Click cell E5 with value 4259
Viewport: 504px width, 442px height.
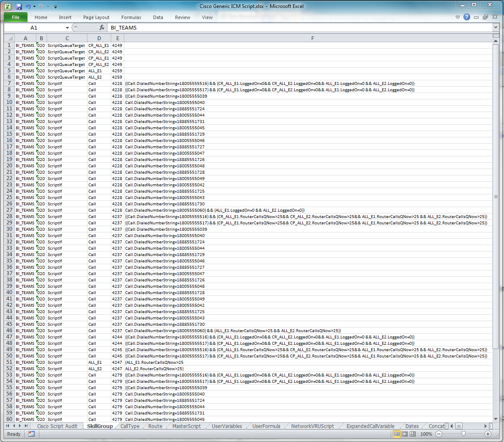(x=117, y=71)
